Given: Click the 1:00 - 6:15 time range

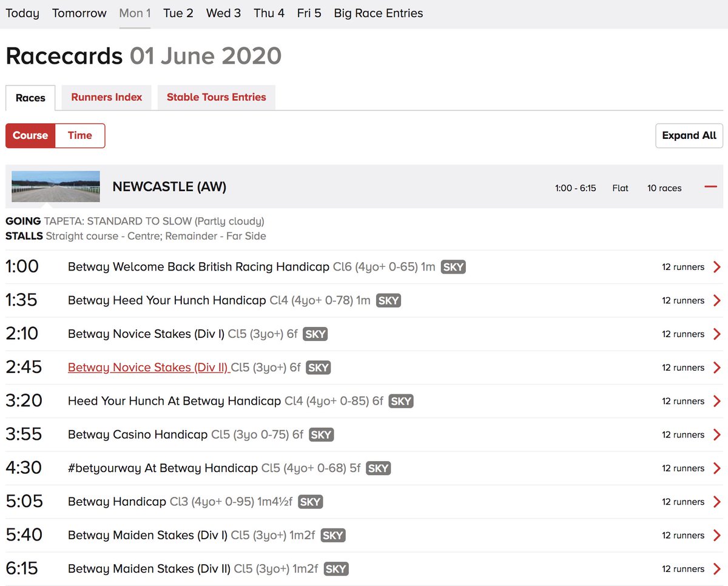Looking at the screenshot, I should point(576,188).
